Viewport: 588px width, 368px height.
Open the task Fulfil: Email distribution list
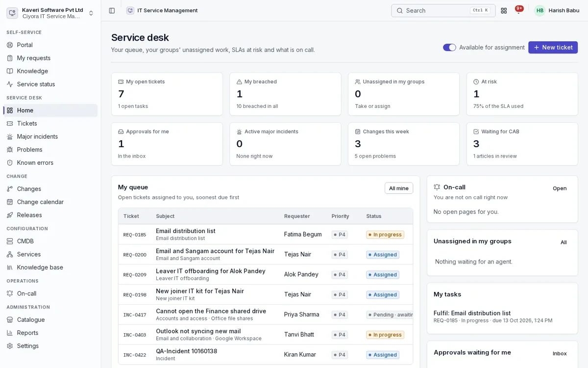[x=472, y=313]
